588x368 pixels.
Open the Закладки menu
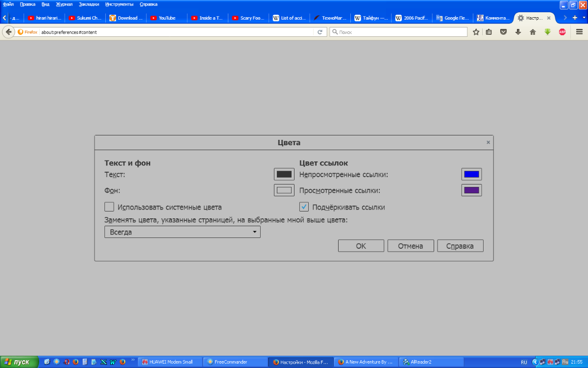pyautogui.click(x=89, y=4)
